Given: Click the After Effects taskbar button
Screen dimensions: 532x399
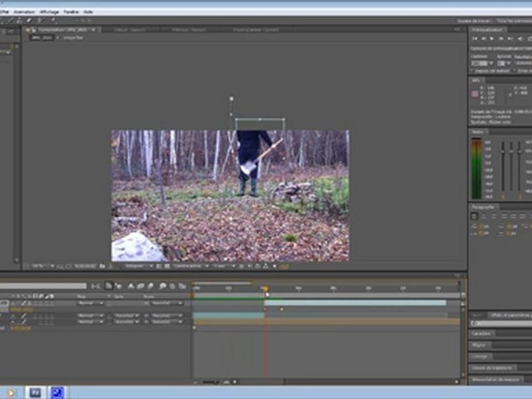Looking at the screenshot, I should 35,393.
